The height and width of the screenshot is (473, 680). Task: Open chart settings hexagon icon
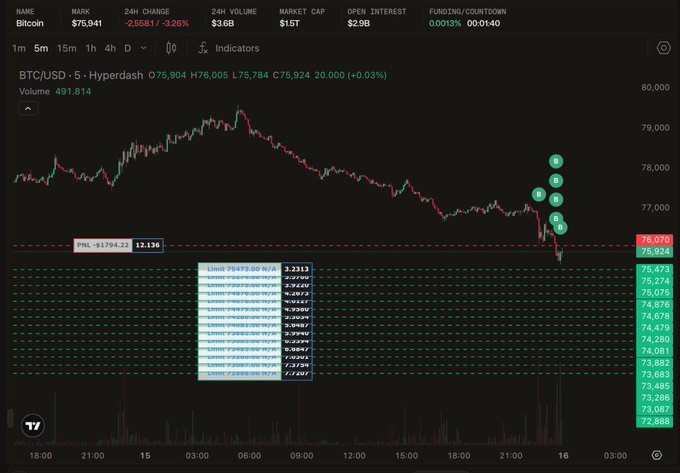point(664,48)
